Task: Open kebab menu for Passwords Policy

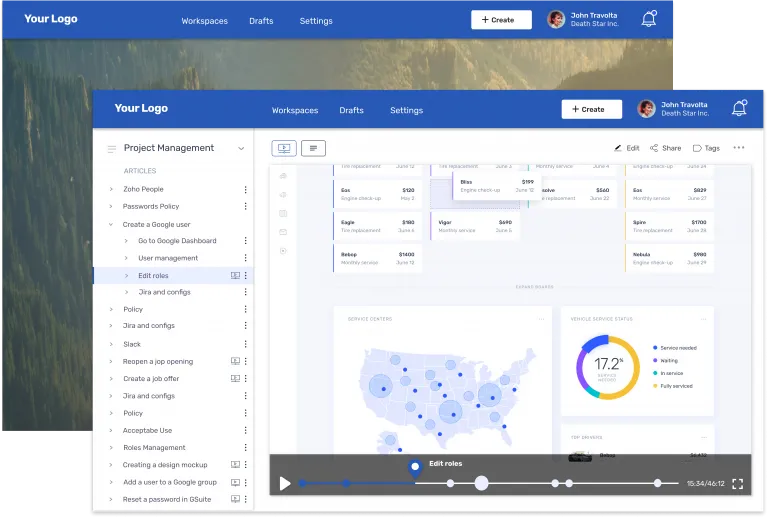Action: [245, 206]
